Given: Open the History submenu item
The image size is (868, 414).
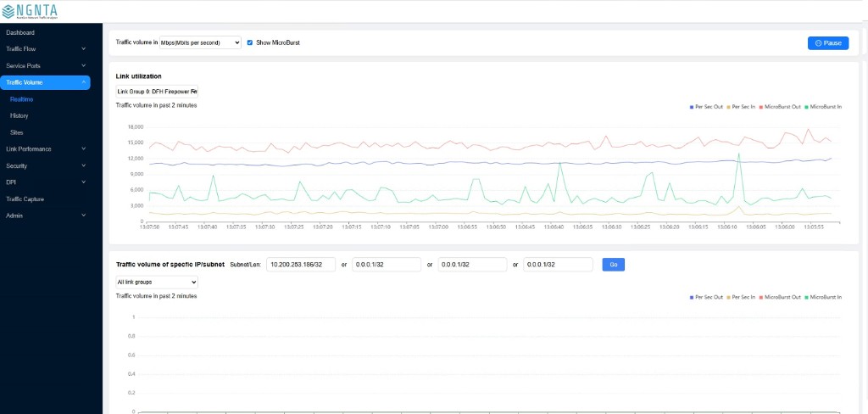Looking at the screenshot, I should point(19,116).
